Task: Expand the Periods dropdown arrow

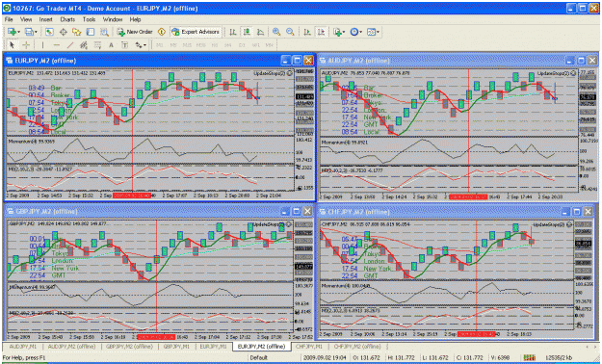Action: pos(361,32)
